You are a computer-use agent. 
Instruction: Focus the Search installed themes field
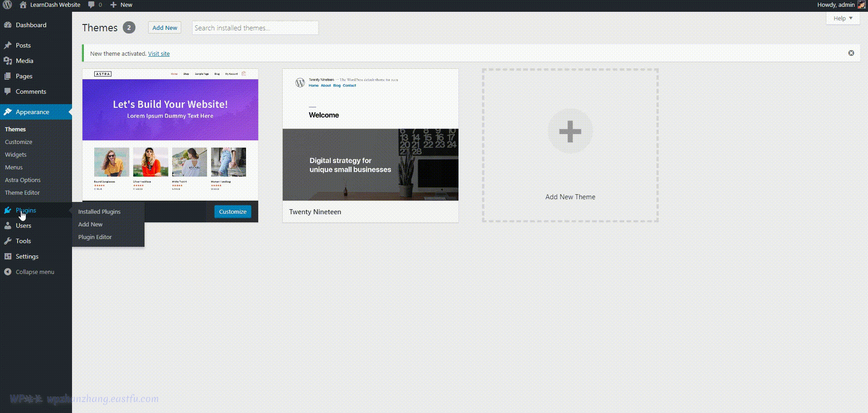(255, 28)
